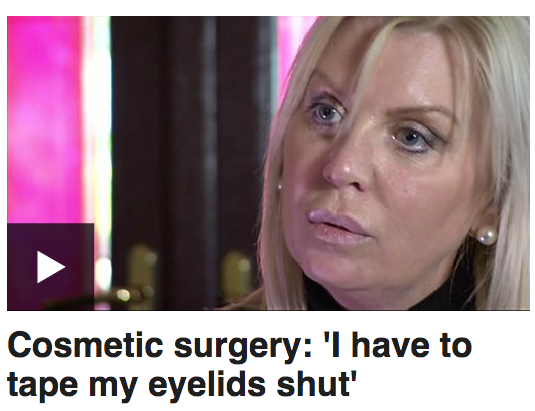The height and width of the screenshot is (411, 535).
Task: Start the cosmetic surgery video
Action: [50, 267]
